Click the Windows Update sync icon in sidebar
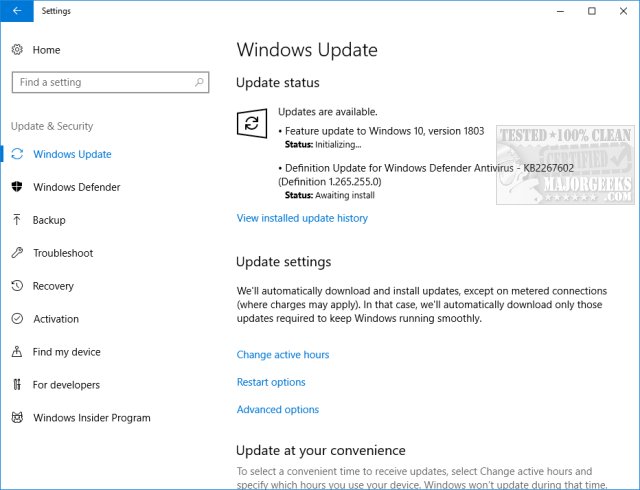 click(17, 154)
